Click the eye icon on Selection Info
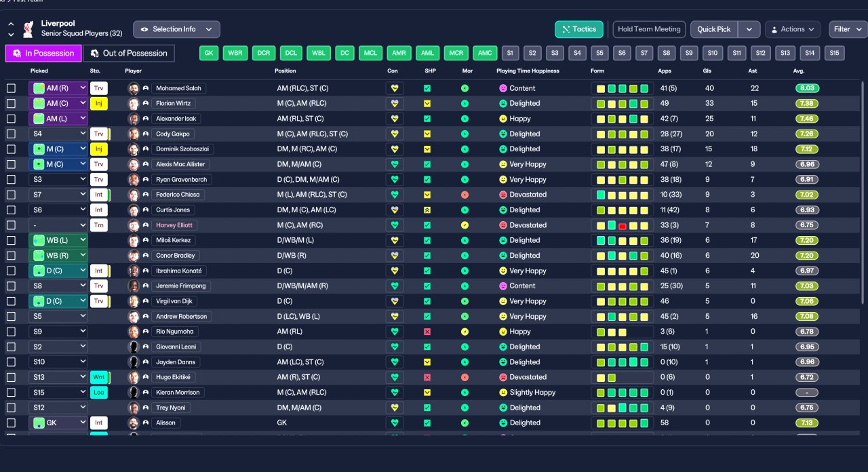Image resolution: width=868 pixels, height=472 pixels. [x=144, y=29]
